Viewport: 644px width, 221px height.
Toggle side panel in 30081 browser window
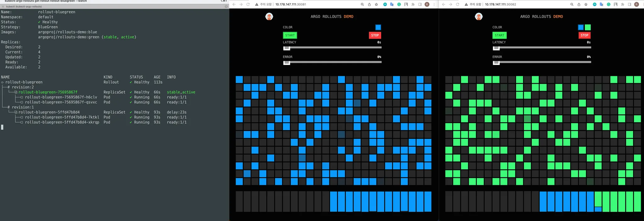tap(420, 4)
